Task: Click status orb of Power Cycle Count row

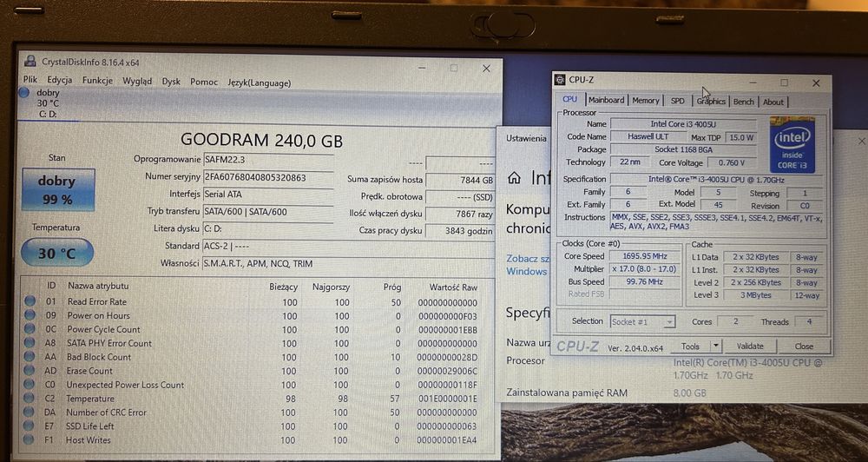Action: click(30, 329)
